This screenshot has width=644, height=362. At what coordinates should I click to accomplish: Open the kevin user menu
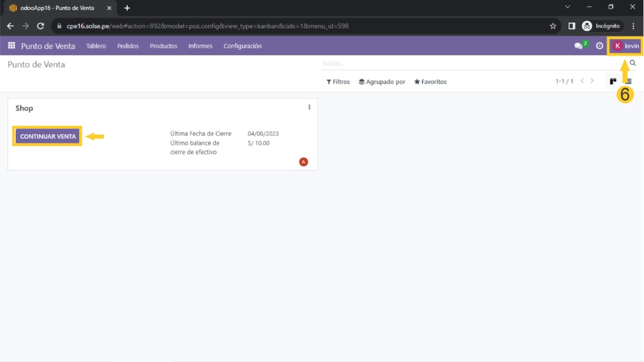pyautogui.click(x=626, y=46)
